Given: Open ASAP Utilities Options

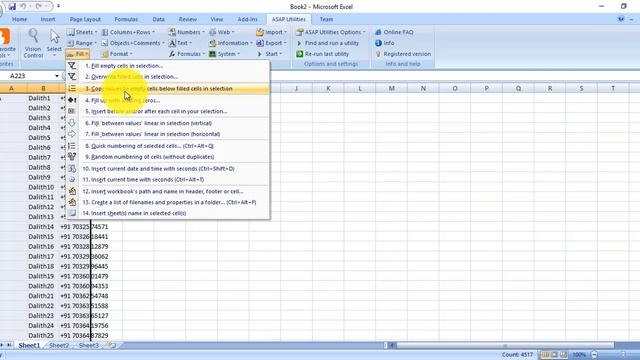Looking at the screenshot, I should coord(331,32).
